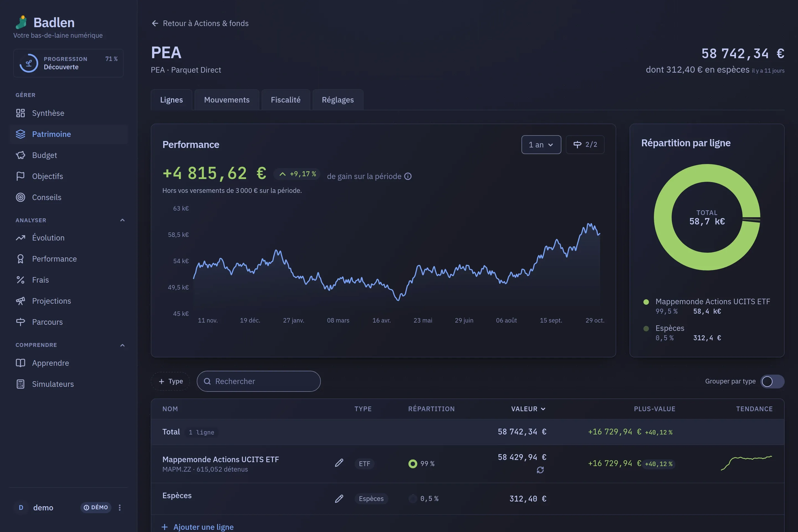This screenshot has width=798, height=532.
Task: Click the PLUS-VALUE column header
Action: click(654, 409)
